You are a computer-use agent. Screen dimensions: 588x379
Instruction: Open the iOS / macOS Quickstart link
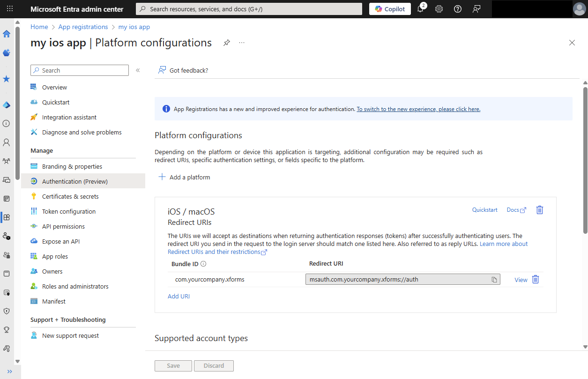485,210
